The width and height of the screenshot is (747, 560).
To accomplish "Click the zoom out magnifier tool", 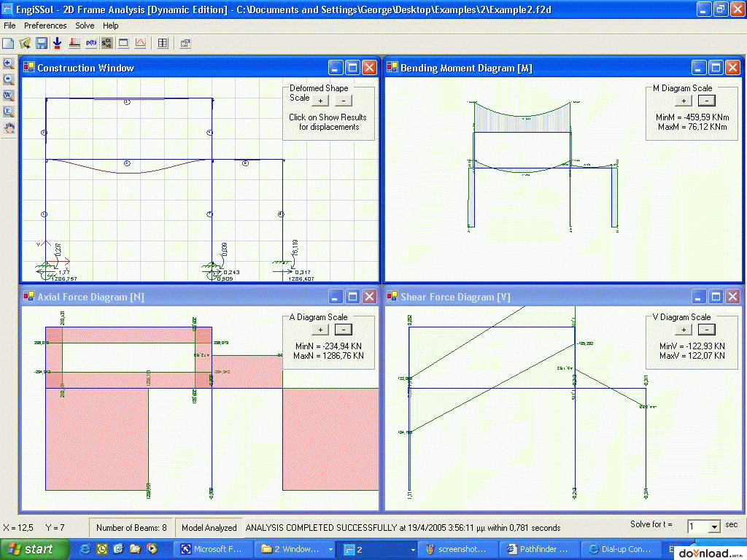I will [x=8, y=79].
